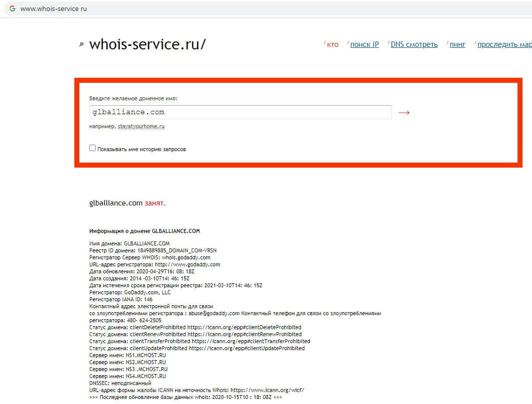Click the Google icon in address bar
Screen dimensions: 532x404
[x=12, y=8]
